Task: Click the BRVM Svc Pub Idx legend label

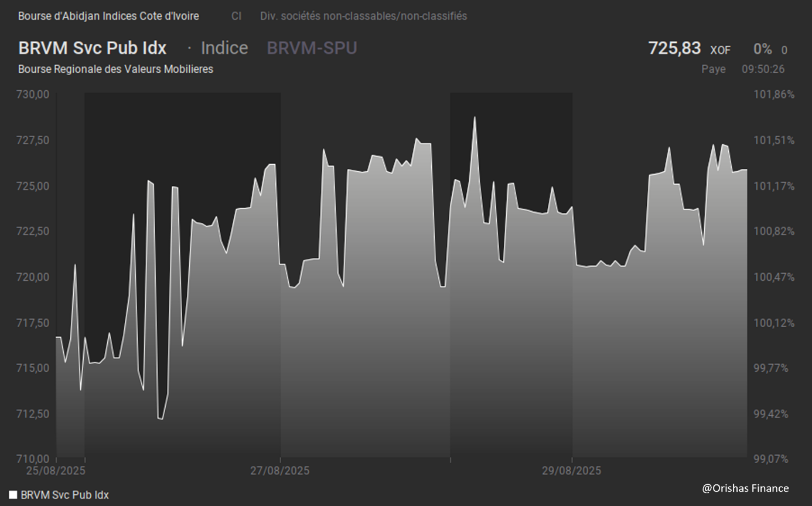Action: click(64, 495)
